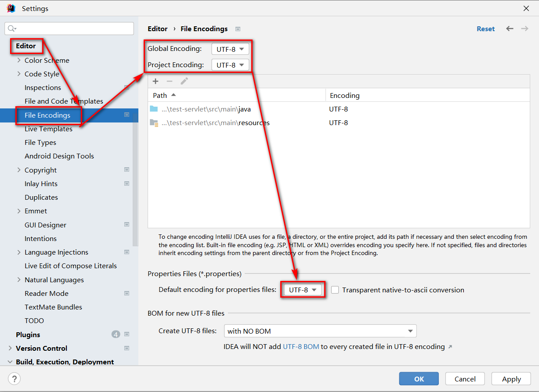Viewport: 539px width, 392px height.
Task: Click the resources folder icon in table
Action: (154, 123)
